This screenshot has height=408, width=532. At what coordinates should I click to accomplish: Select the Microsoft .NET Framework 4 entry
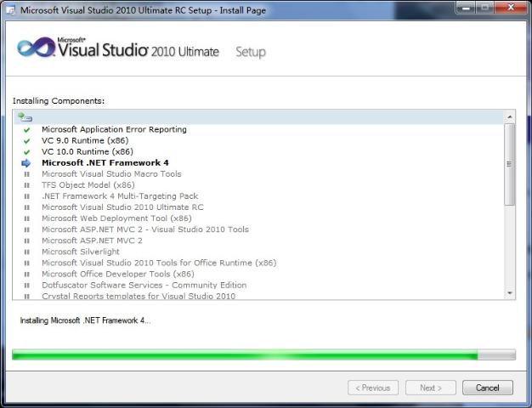(105, 163)
